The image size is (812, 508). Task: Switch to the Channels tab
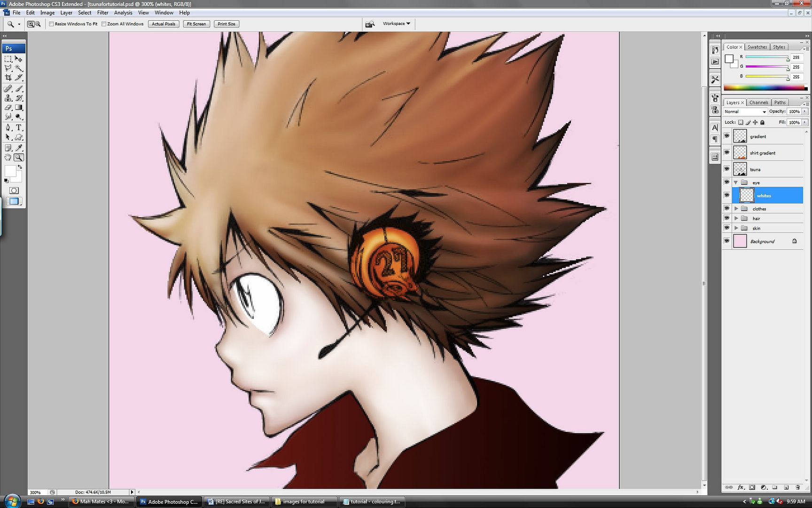tap(758, 103)
